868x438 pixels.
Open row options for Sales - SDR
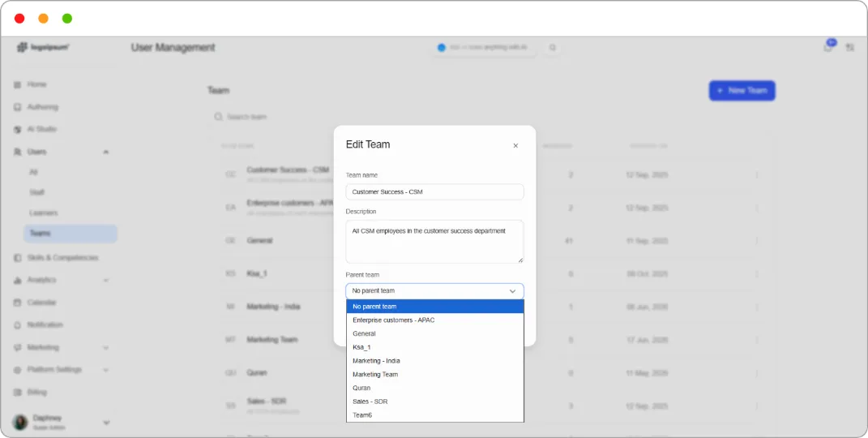pos(757,406)
